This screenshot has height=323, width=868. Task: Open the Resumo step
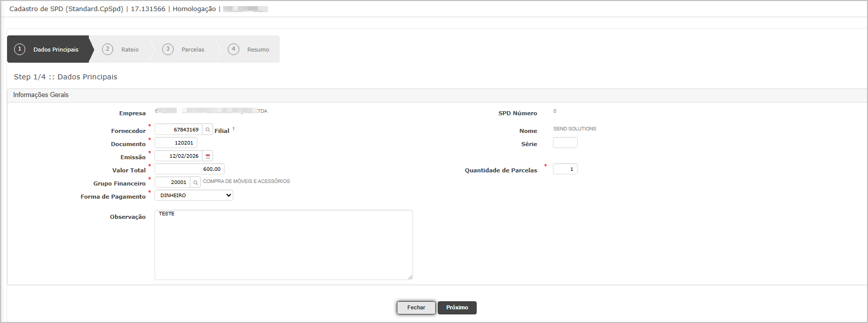click(x=249, y=50)
